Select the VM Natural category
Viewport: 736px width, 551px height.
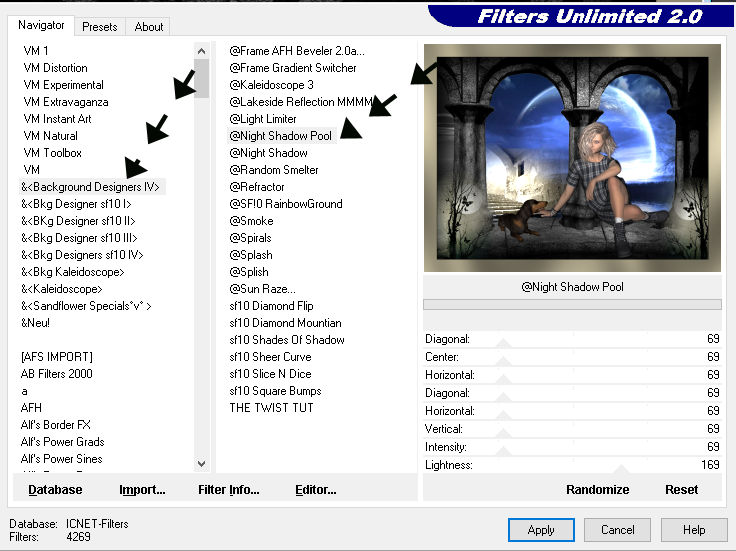50,136
